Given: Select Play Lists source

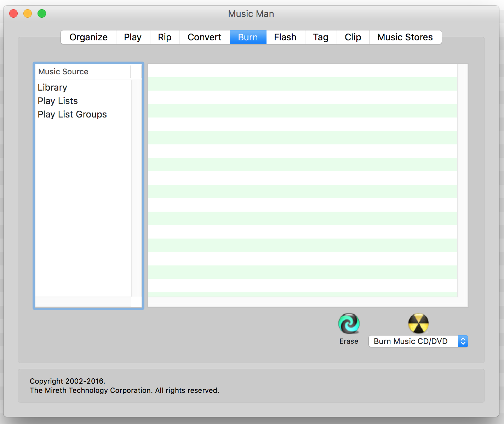Looking at the screenshot, I should [x=83, y=101].
